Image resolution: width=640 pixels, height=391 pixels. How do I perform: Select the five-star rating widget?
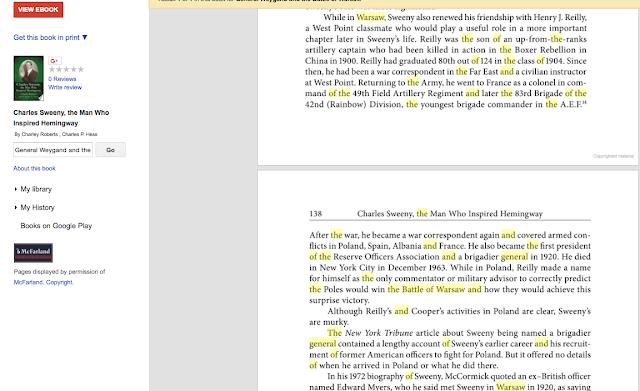66,69
